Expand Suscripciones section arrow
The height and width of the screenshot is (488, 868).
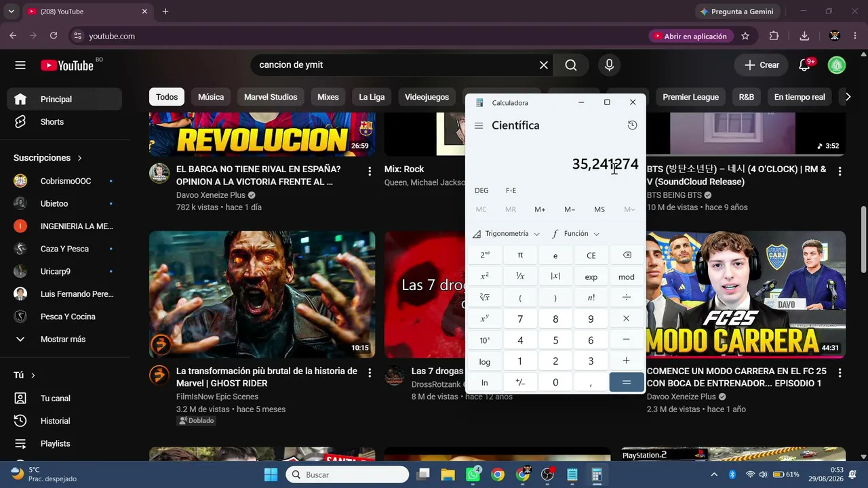click(79, 158)
